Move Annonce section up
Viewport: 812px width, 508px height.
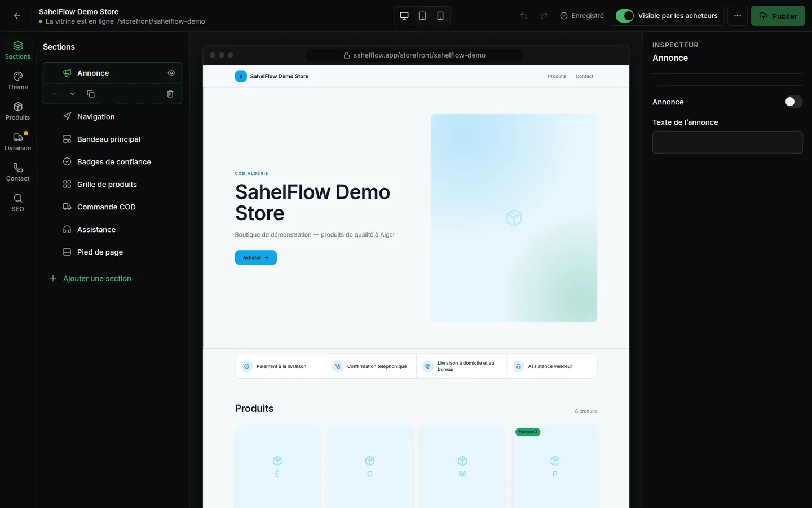[x=55, y=94]
